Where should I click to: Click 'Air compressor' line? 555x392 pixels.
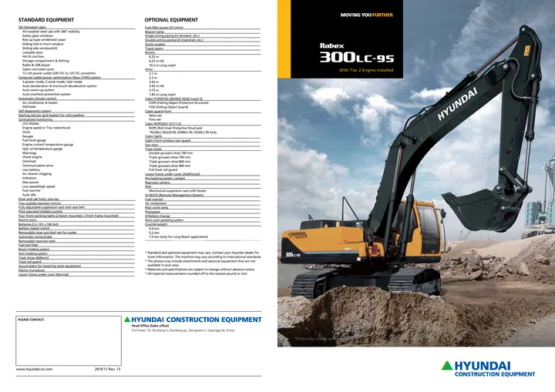click(156, 203)
